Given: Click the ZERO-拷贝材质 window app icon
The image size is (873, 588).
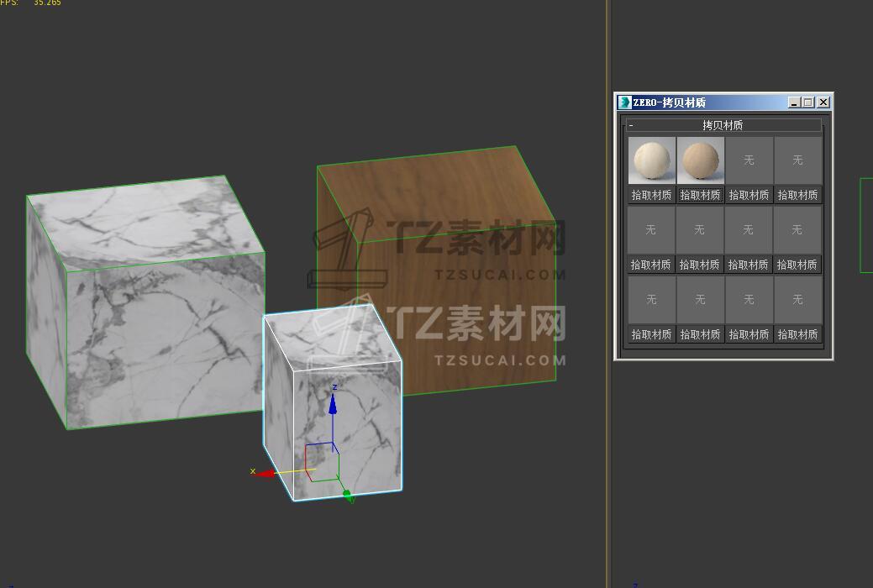Looking at the screenshot, I should pos(624,102).
